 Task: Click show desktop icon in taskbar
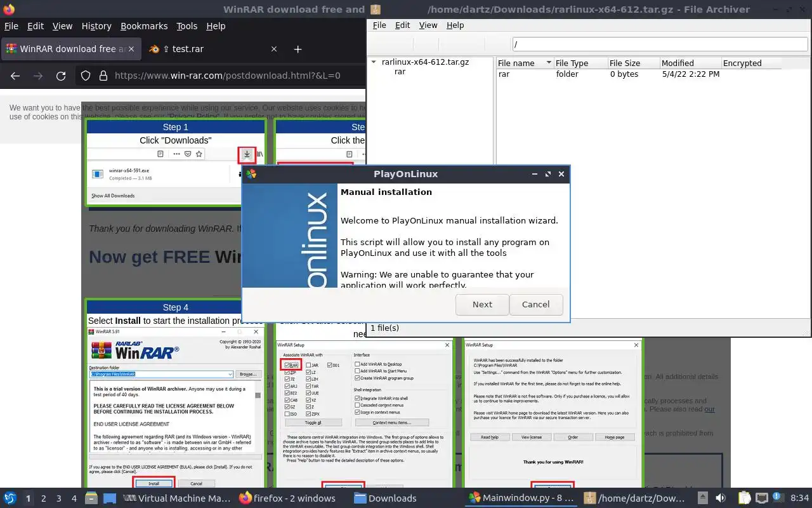[110, 498]
